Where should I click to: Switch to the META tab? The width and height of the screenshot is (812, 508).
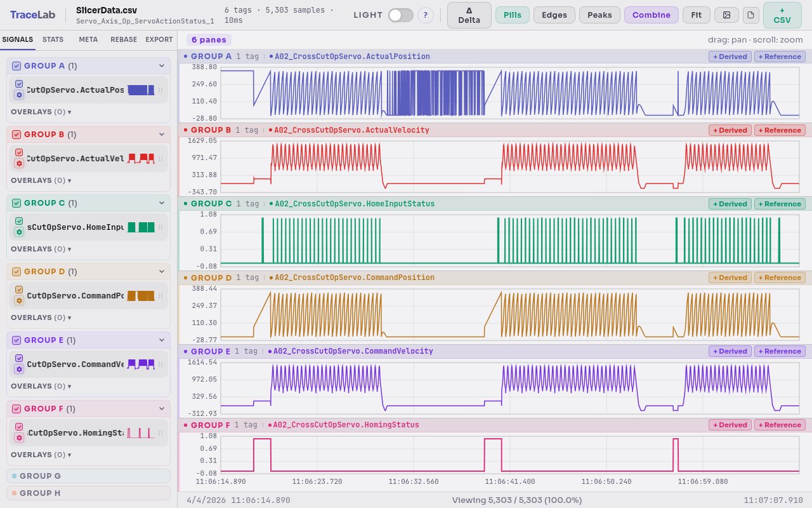88,39
